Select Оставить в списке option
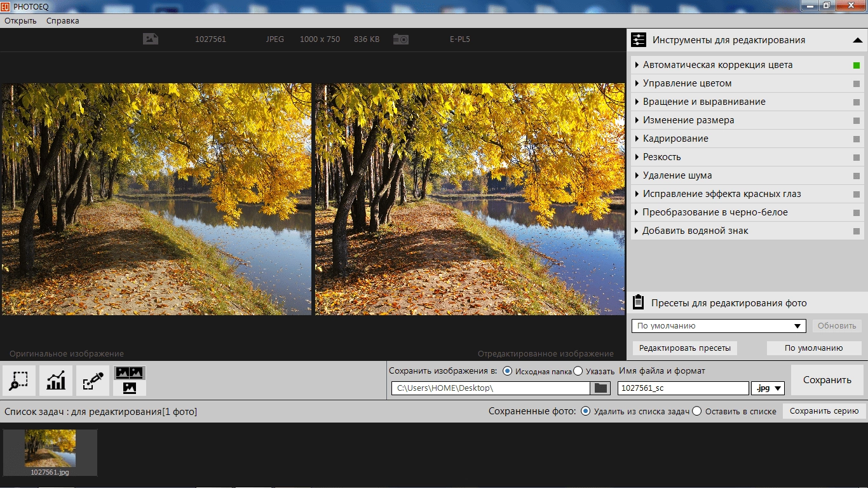This screenshot has width=868, height=488. (x=696, y=411)
